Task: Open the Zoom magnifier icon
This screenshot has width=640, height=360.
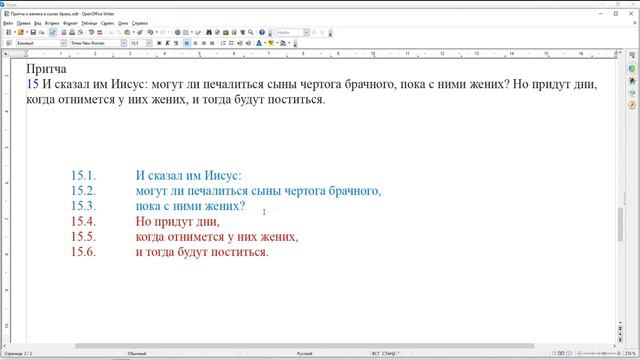Action: click(251, 32)
